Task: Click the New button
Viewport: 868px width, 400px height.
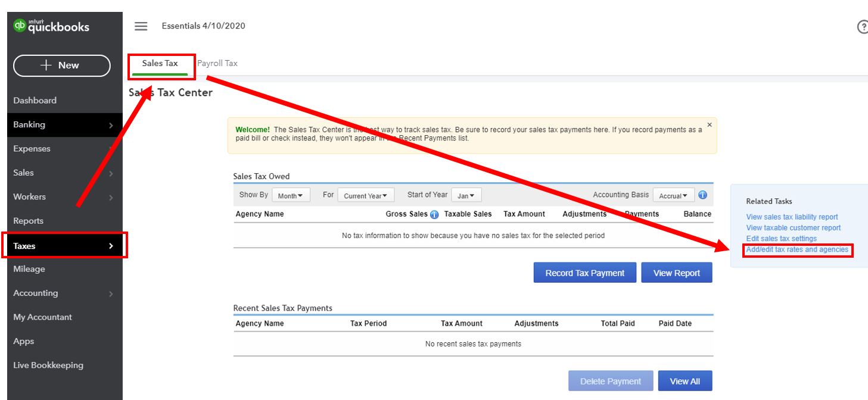Action: [62, 65]
